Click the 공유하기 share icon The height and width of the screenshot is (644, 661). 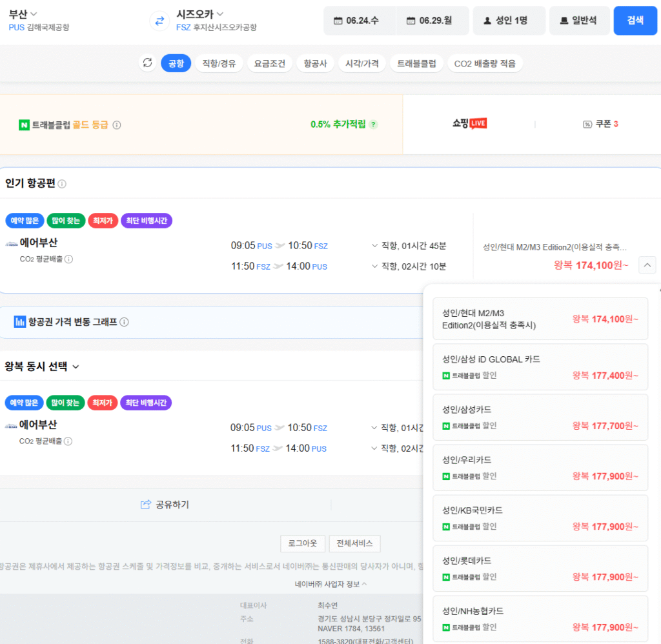pyautogui.click(x=145, y=504)
